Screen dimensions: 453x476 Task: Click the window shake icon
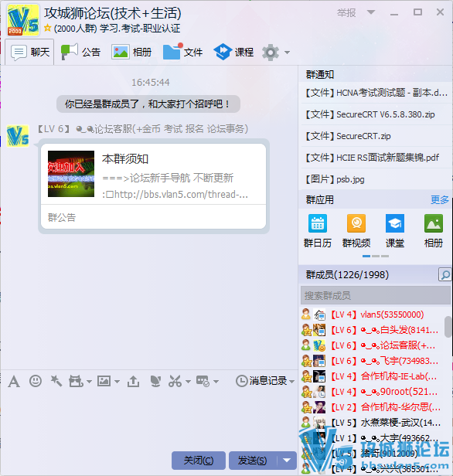(x=76, y=381)
